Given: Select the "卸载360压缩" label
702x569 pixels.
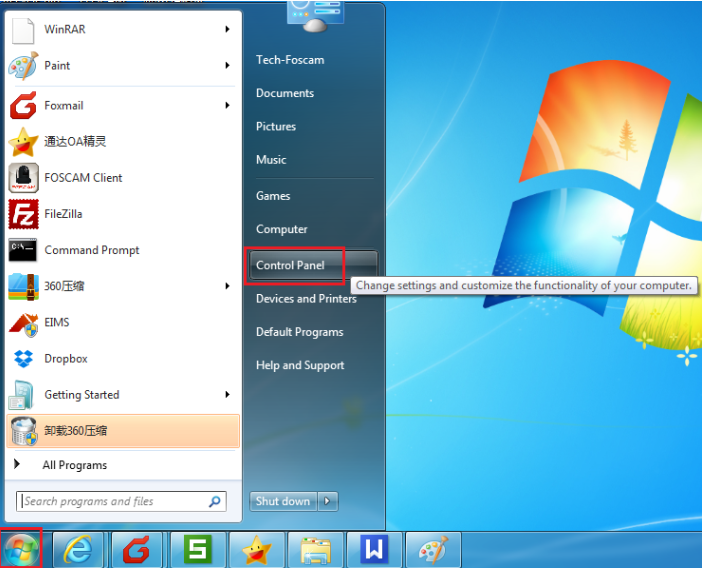Looking at the screenshot, I should (x=76, y=431).
